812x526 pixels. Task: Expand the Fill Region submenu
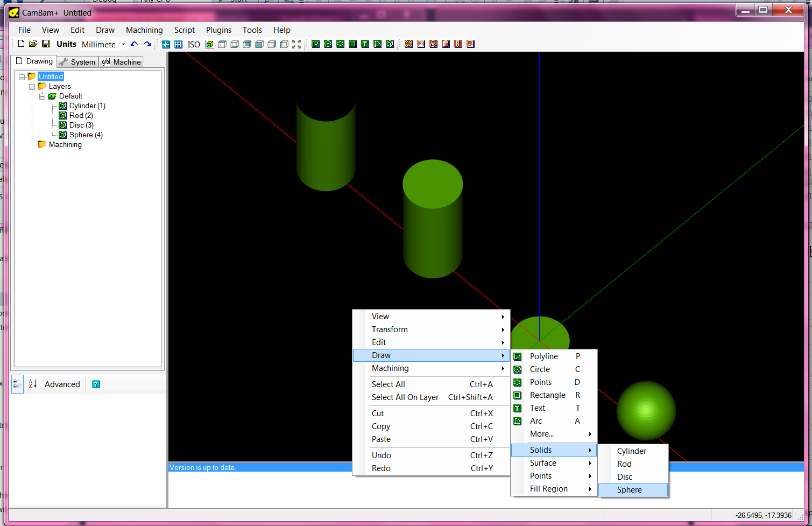click(554, 489)
